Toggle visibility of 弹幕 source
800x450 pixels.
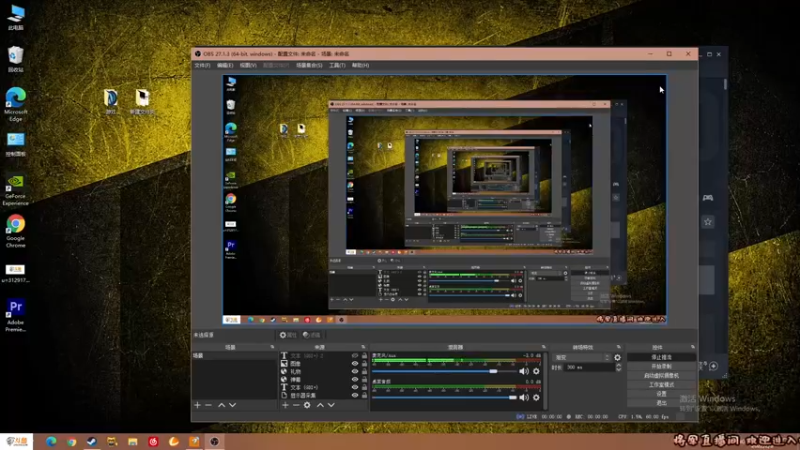[x=355, y=380]
